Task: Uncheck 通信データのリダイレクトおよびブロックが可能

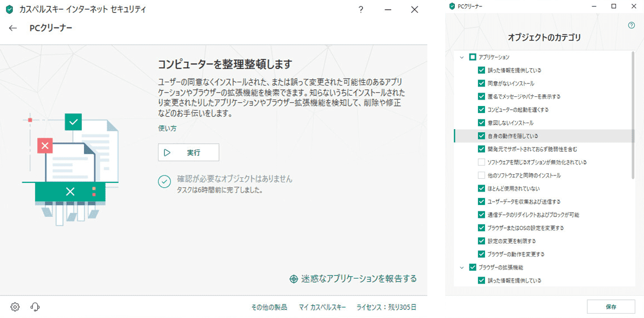Action: (x=482, y=215)
